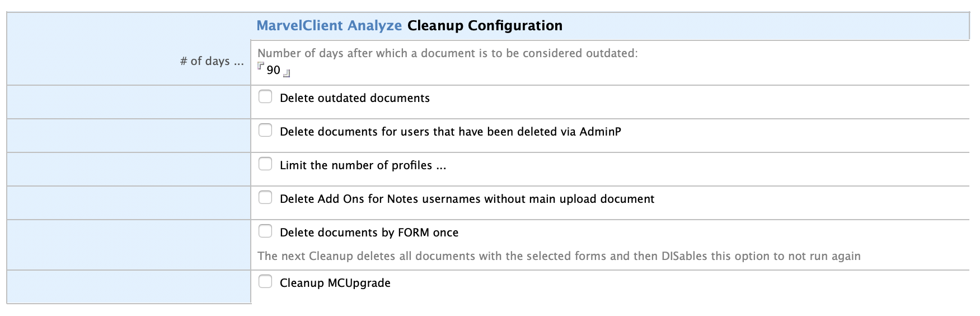Image resolution: width=980 pixels, height=316 pixels.
Task: Select the '# of days ...' row label
Action: tap(212, 62)
